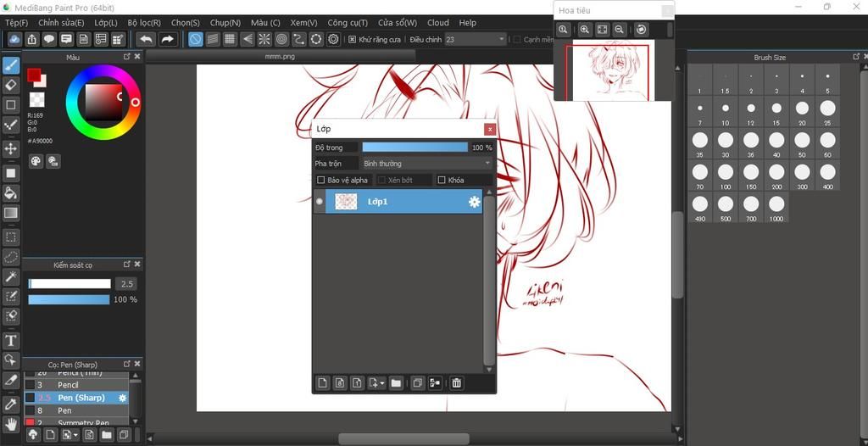This screenshot has width=868, height=446.
Task: Select the Lớp1 layer row
Action: click(x=398, y=202)
